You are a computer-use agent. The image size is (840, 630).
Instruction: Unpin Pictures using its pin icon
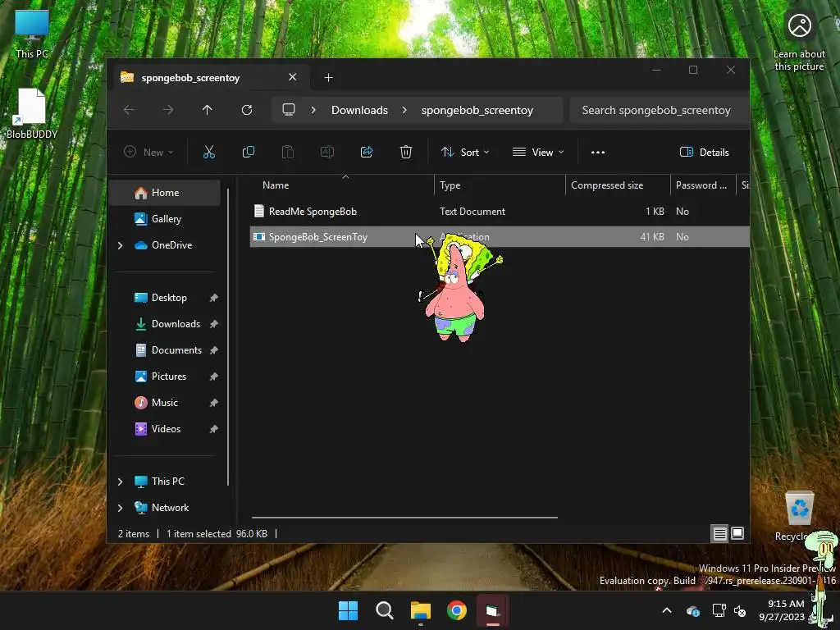pos(214,377)
